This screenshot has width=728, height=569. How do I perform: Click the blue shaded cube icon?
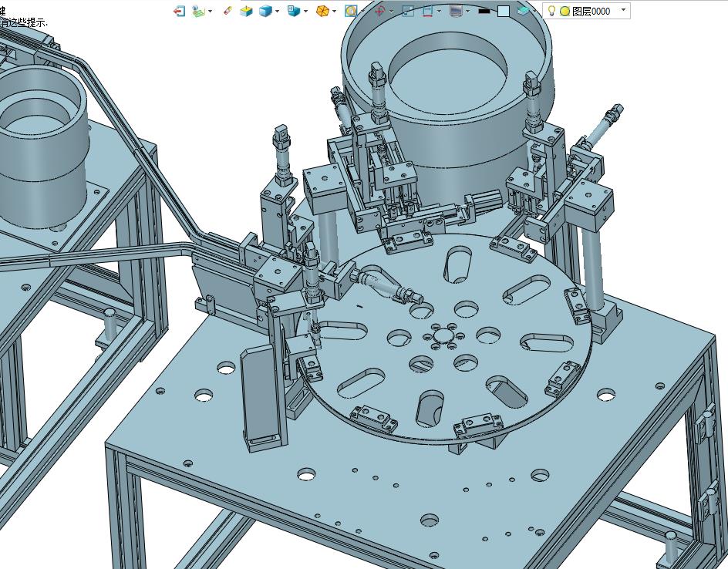click(265, 11)
